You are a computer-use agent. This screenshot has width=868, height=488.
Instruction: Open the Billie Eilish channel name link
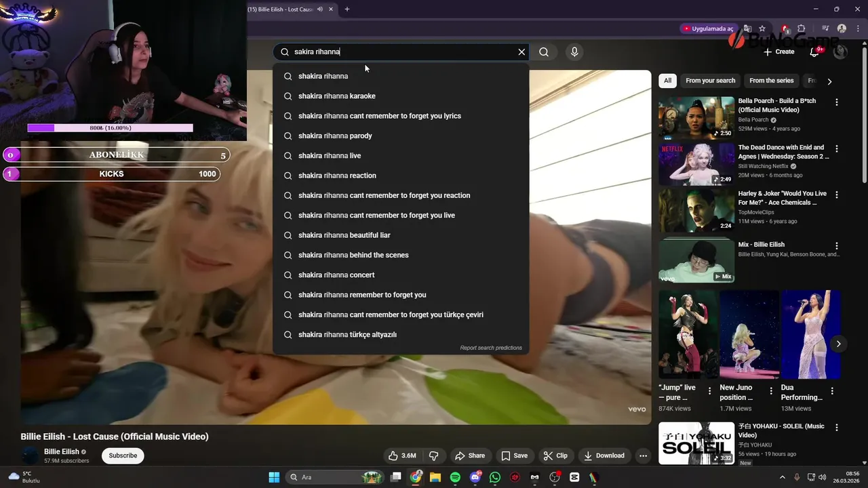coord(62,451)
